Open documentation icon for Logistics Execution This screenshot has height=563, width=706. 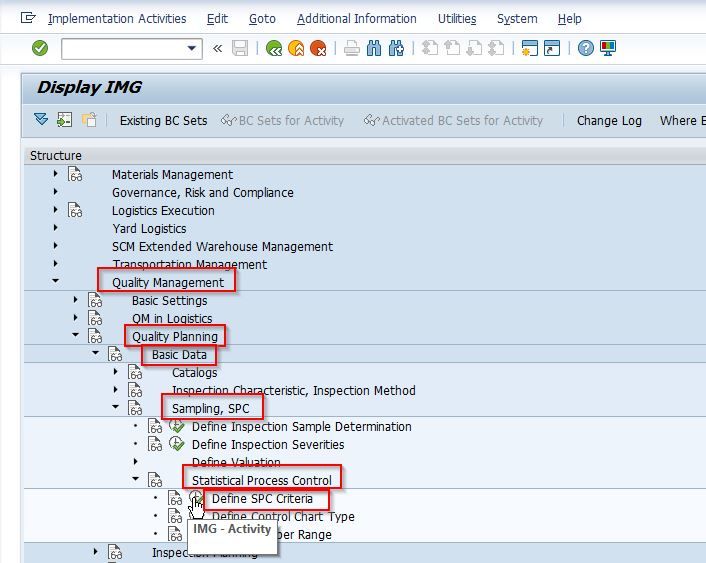pyautogui.click(x=75, y=210)
